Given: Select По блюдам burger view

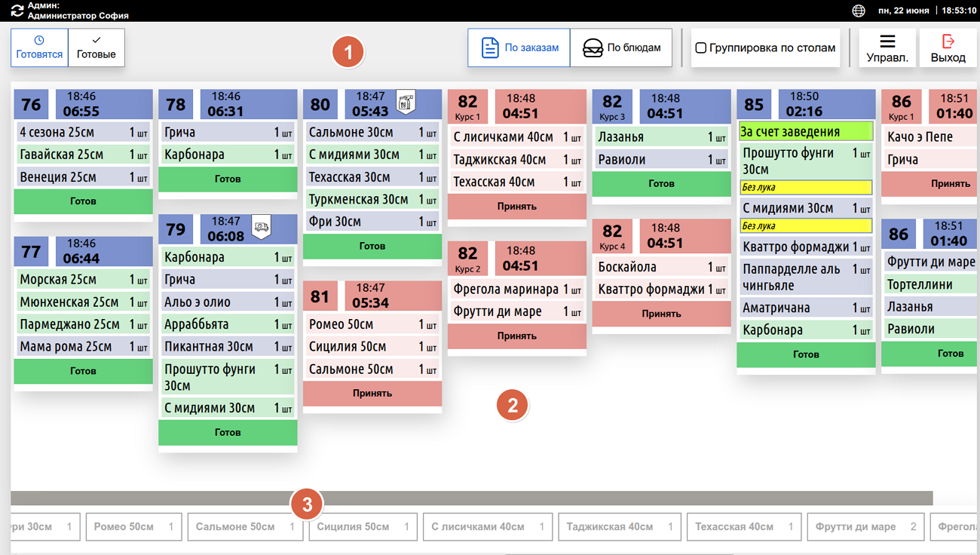Looking at the screenshot, I should (x=621, y=48).
